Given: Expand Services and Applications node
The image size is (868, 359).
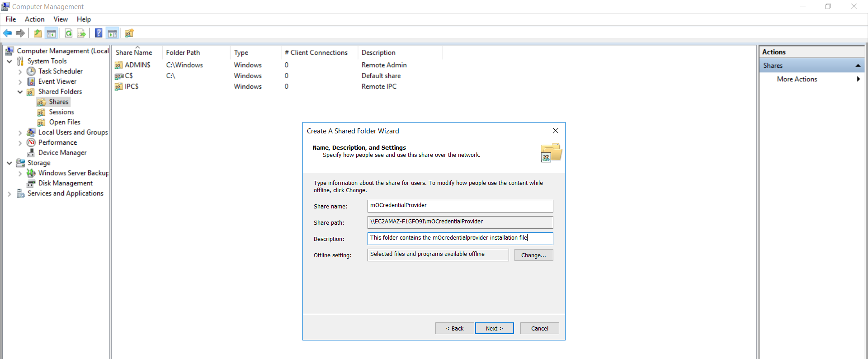Looking at the screenshot, I should 9,194.
